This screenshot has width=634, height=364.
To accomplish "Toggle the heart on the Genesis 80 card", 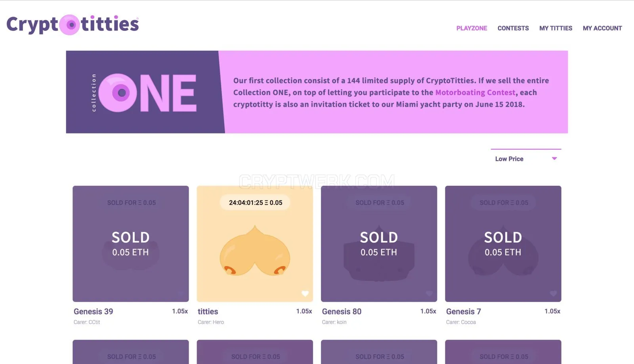I will (429, 293).
